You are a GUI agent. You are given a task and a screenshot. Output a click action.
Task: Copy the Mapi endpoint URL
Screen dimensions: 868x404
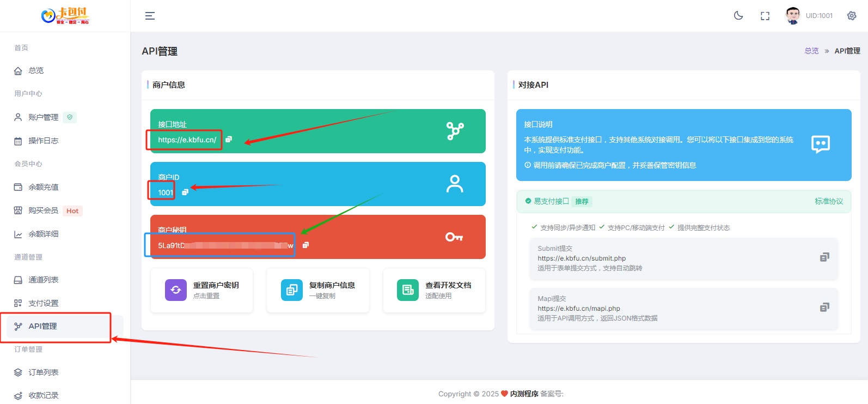click(x=824, y=307)
